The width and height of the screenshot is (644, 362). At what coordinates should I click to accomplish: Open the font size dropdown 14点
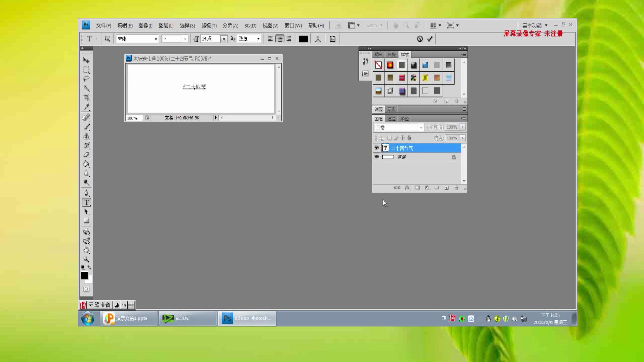[x=224, y=39]
